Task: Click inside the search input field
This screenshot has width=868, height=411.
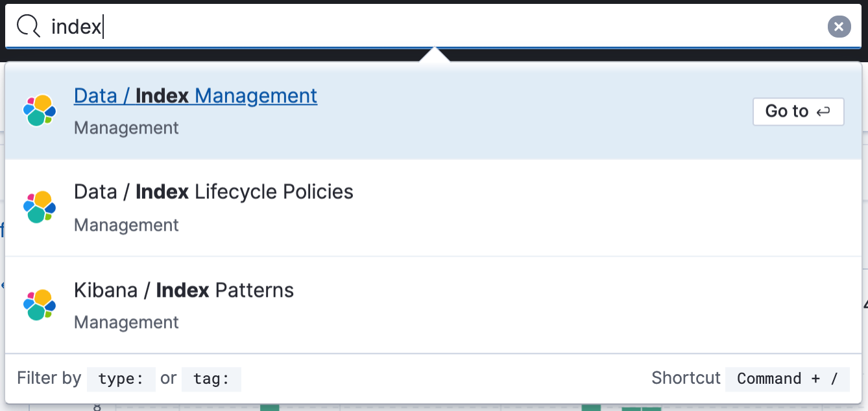Action: (x=259, y=26)
